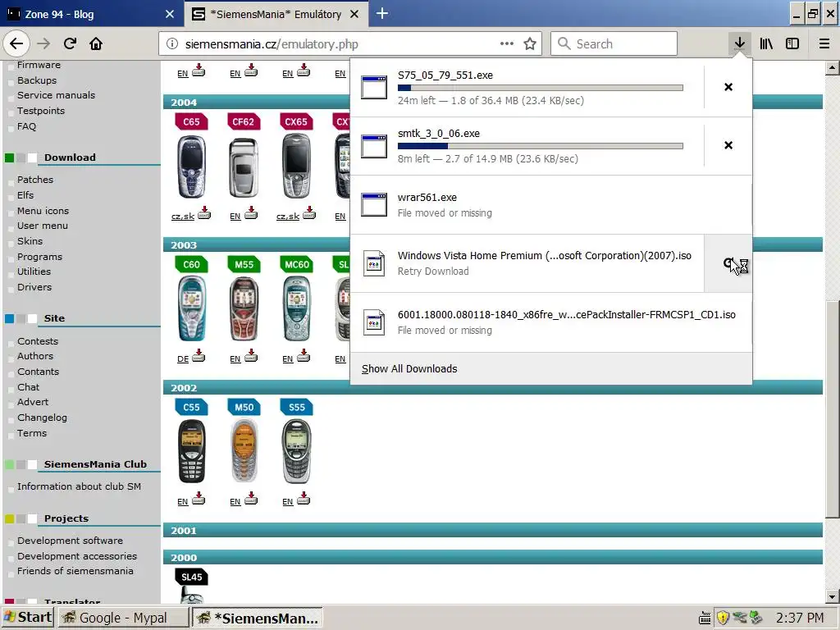Viewport: 840px width, 630px height.
Task: Open page actions three-dot menu
Action: 506,44
